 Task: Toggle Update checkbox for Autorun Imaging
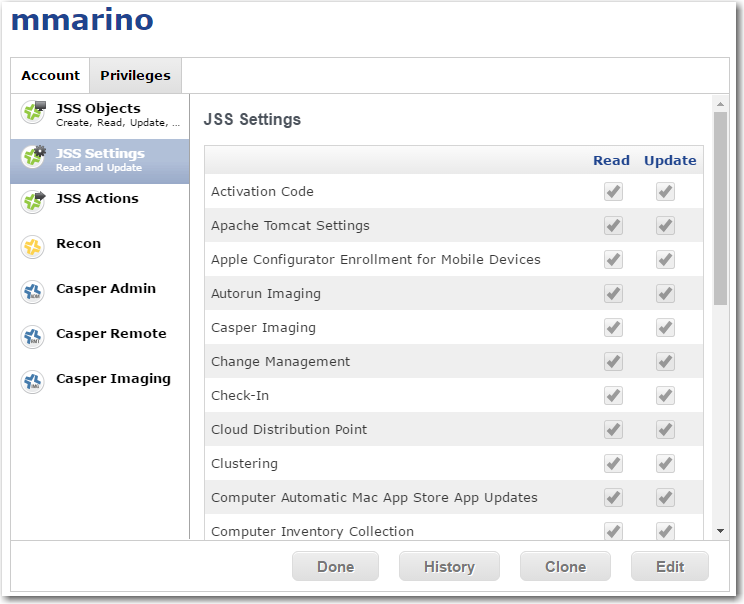(x=665, y=294)
